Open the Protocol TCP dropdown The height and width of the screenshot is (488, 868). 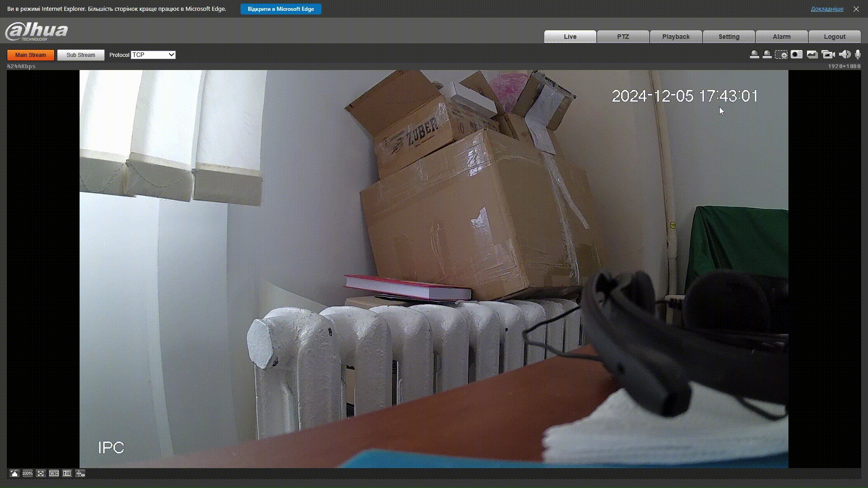point(153,55)
